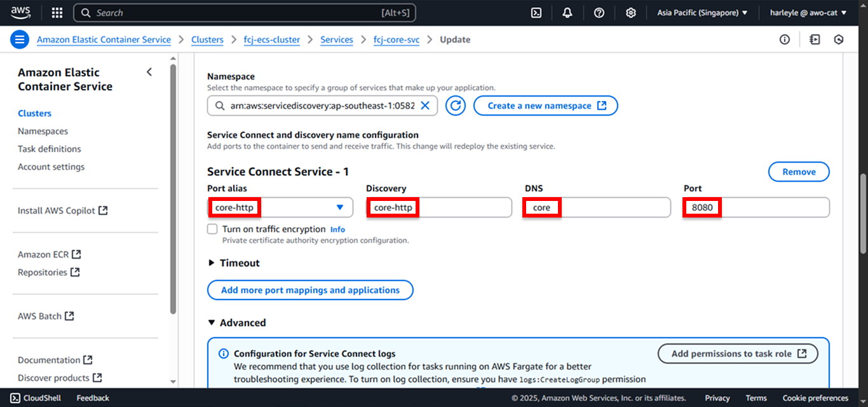Clear the selected namespace value
The width and height of the screenshot is (868, 407).
(x=426, y=106)
